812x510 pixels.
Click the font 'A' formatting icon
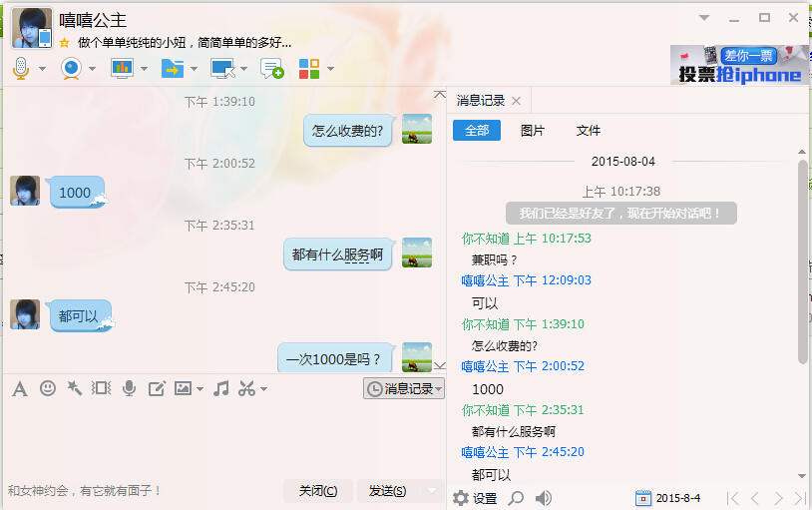(19, 388)
